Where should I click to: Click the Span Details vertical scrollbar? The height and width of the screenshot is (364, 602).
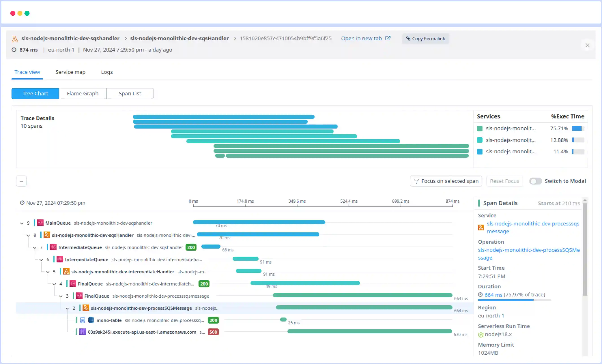(x=585, y=249)
